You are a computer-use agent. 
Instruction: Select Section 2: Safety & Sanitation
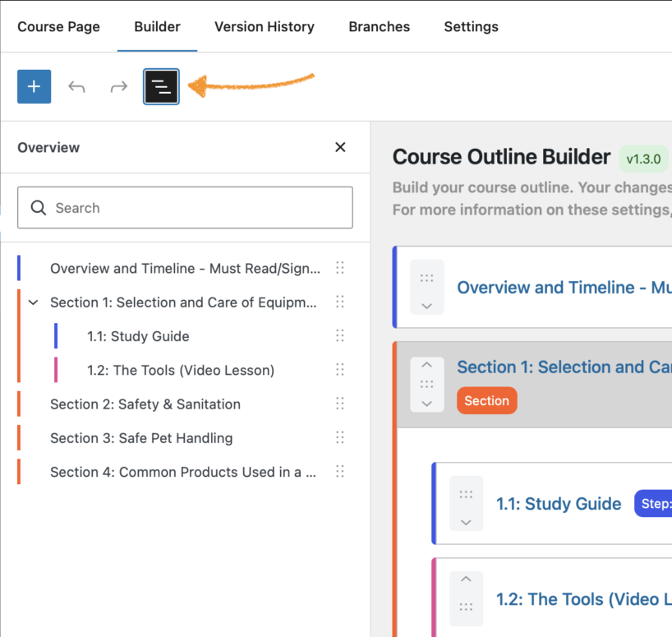pyautogui.click(x=145, y=404)
